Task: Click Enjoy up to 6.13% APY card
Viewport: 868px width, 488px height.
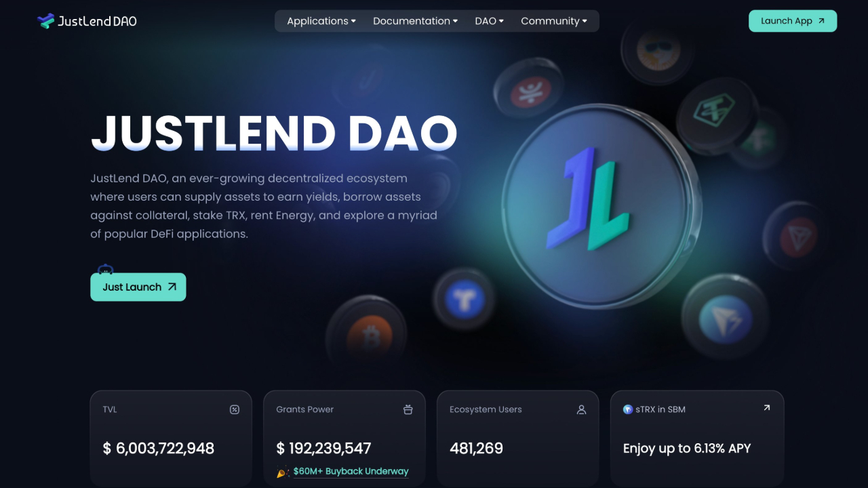Action: [x=697, y=438]
